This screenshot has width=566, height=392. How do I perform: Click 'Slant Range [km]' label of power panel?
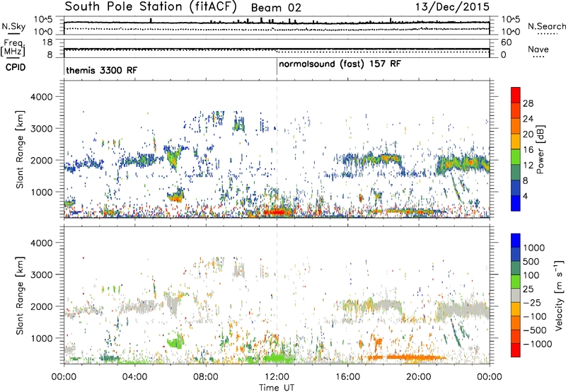point(20,149)
